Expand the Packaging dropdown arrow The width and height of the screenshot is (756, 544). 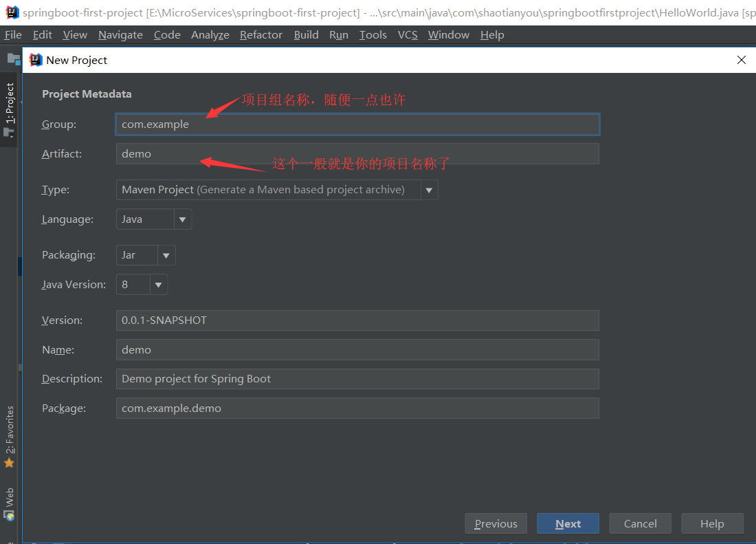tap(166, 255)
